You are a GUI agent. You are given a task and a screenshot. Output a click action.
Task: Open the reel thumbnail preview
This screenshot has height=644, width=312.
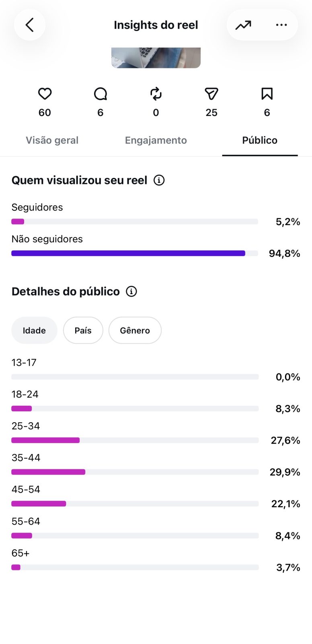156,58
